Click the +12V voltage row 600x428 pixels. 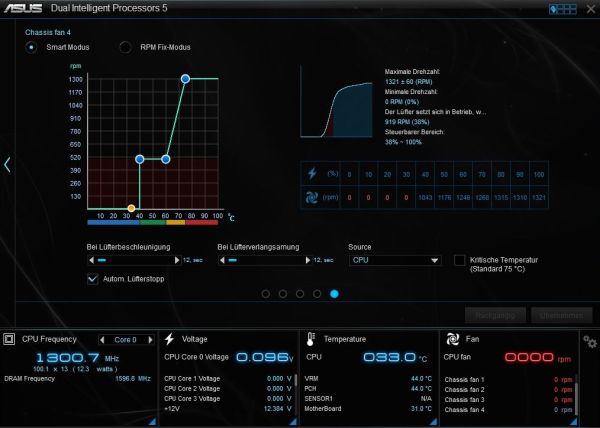pos(228,408)
